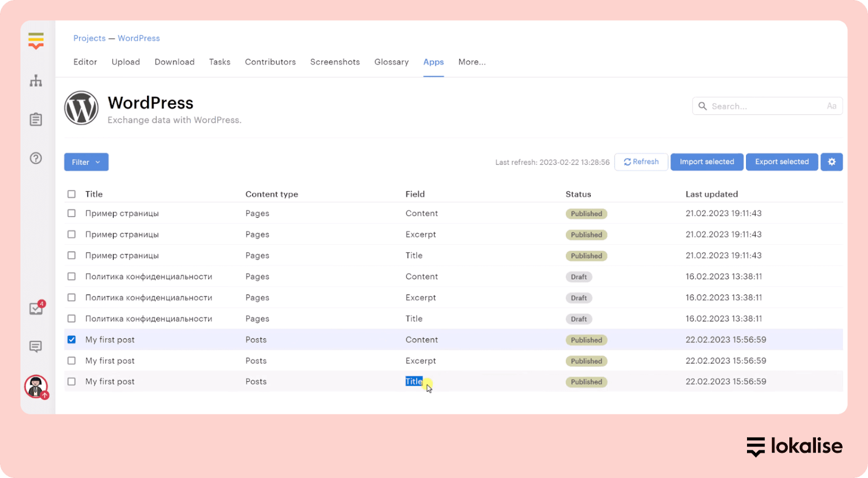This screenshot has width=868, height=478.
Task: Expand the Filter dropdown
Action: point(86,162)
